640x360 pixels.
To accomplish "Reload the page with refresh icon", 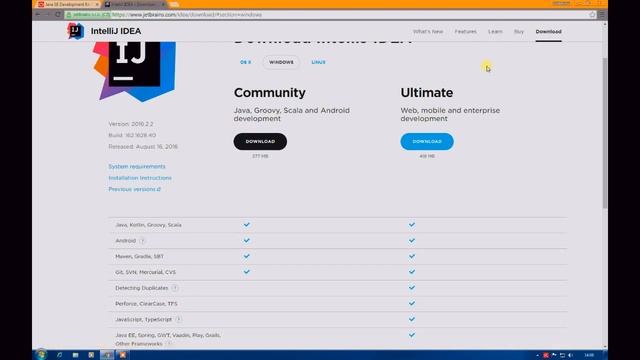I will (58, 14).
